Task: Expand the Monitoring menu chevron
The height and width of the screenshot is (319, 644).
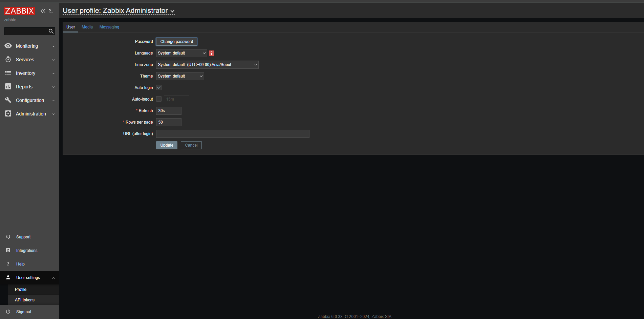Action: tap(53, 46)
